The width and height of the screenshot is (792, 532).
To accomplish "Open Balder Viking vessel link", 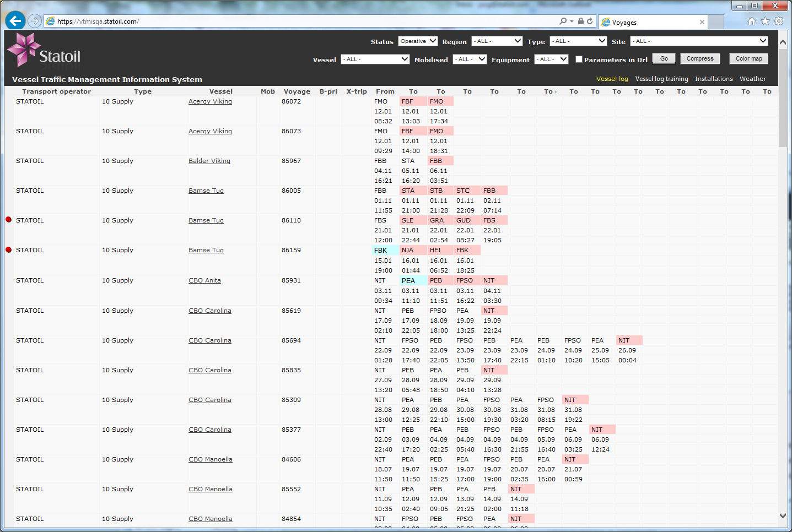I will click(209, 161).
